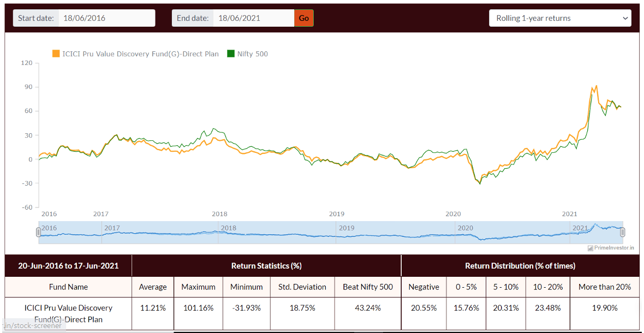Click the PrimeInvestor.in credit link
644x333 pixels.
(x=614, y=248)
